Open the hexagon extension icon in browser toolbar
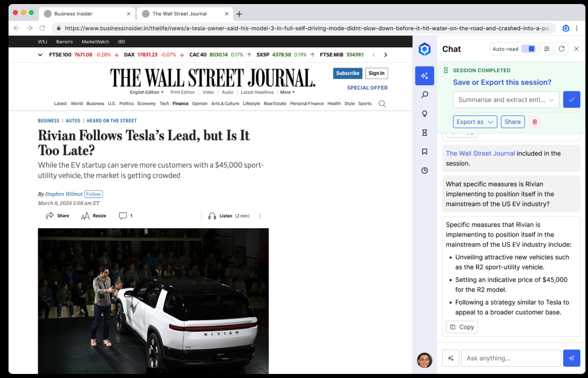The image size is (588, 378). [566, 28]
